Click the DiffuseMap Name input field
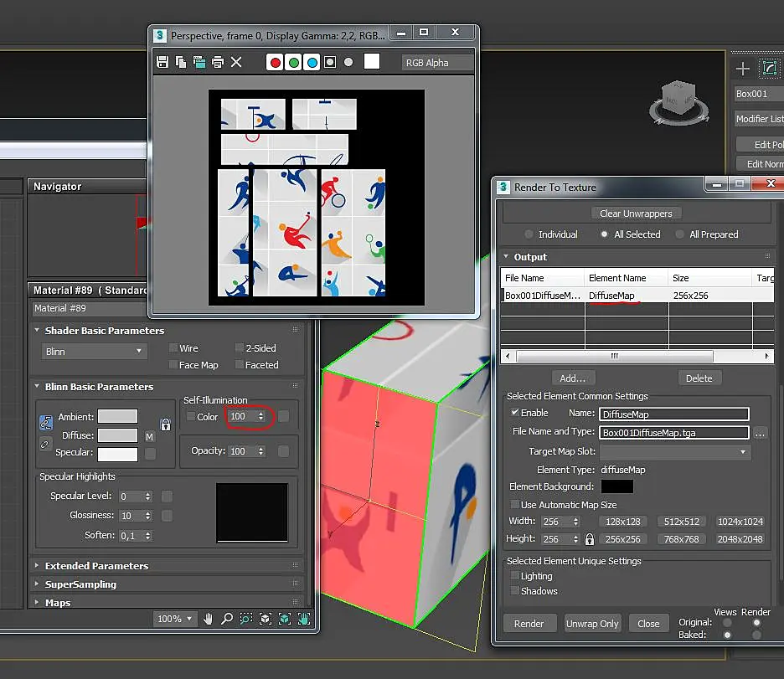This screenshot has width=784, height=679. [673, 414]
